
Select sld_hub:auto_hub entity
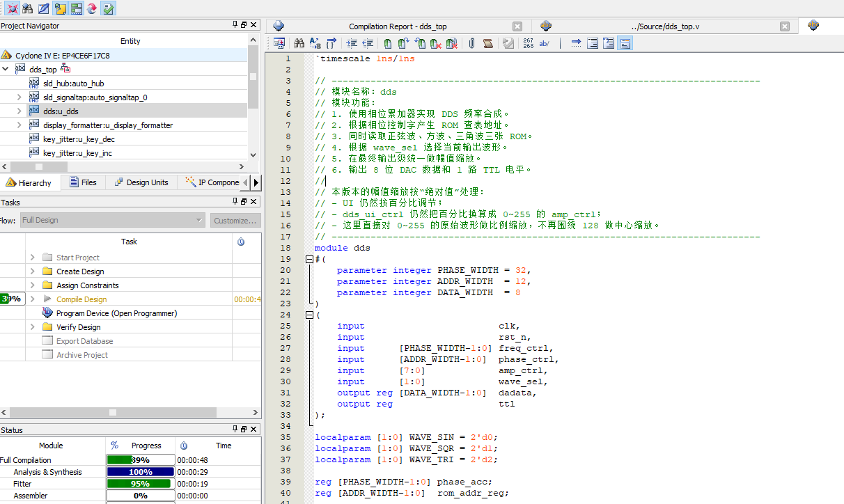(x=73, y=84)
